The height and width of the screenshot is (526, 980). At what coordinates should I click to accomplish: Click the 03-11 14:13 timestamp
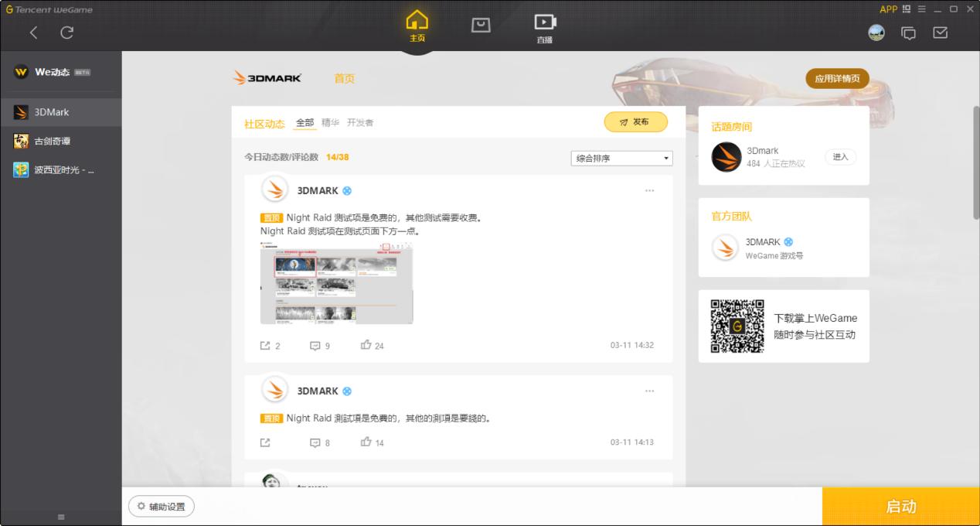tap(632, 442)
